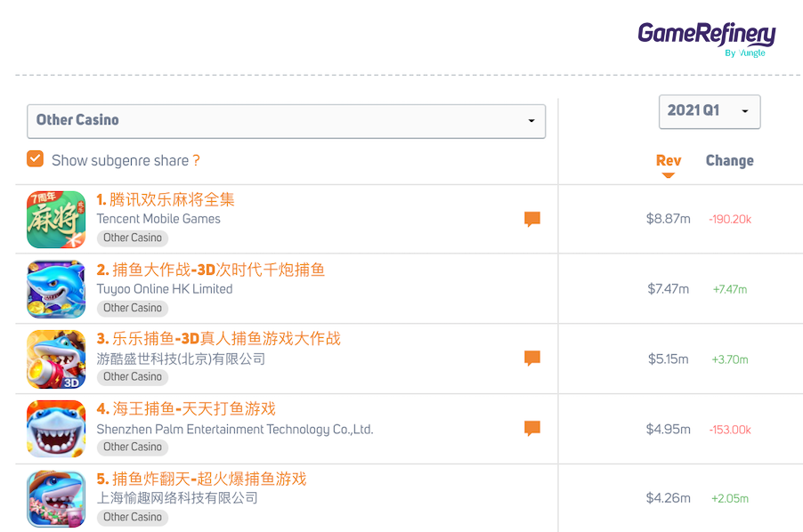The width and height of the screenshot is (803, 532).
Task: Expand the 2021 Q1 period dropdown
Action: click(709, 111)
